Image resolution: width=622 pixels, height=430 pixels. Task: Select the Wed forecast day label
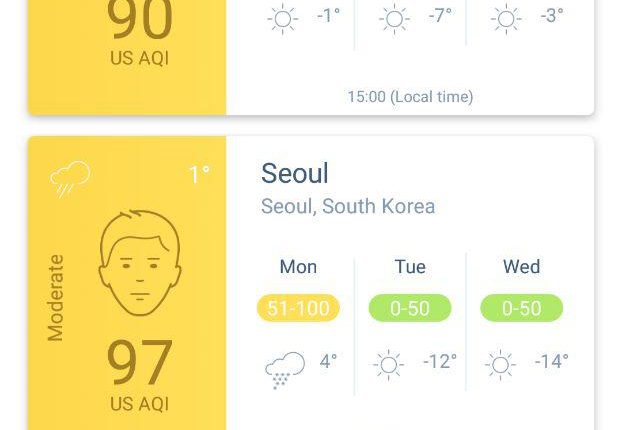click(522, 267)
